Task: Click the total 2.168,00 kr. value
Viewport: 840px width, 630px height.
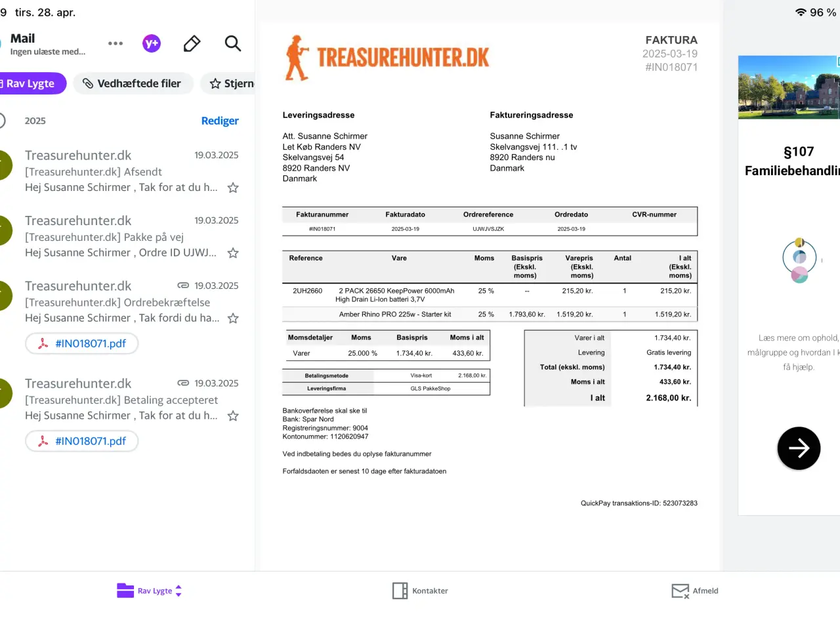Action: [x=668, y=398]
